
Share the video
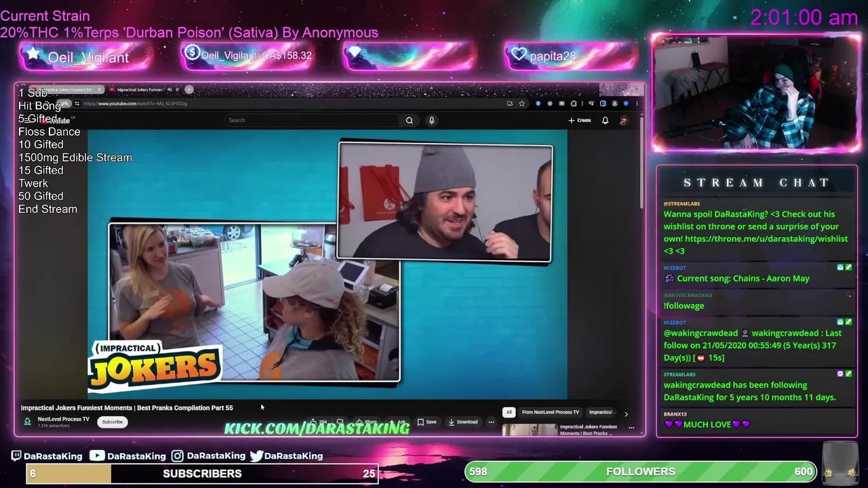point(367,422)
